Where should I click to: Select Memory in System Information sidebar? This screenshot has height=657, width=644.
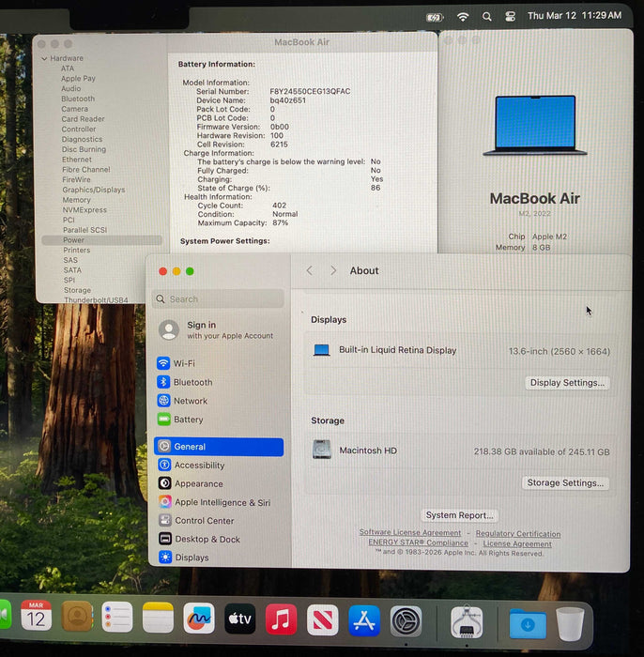[76, 200]
